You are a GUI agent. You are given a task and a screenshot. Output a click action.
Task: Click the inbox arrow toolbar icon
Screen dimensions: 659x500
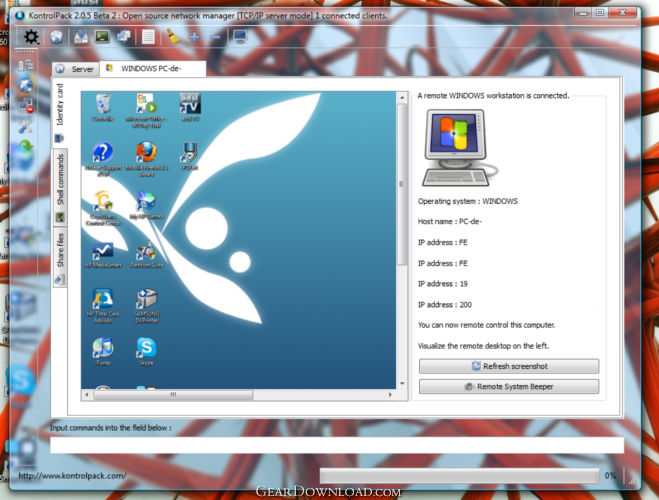81,37
